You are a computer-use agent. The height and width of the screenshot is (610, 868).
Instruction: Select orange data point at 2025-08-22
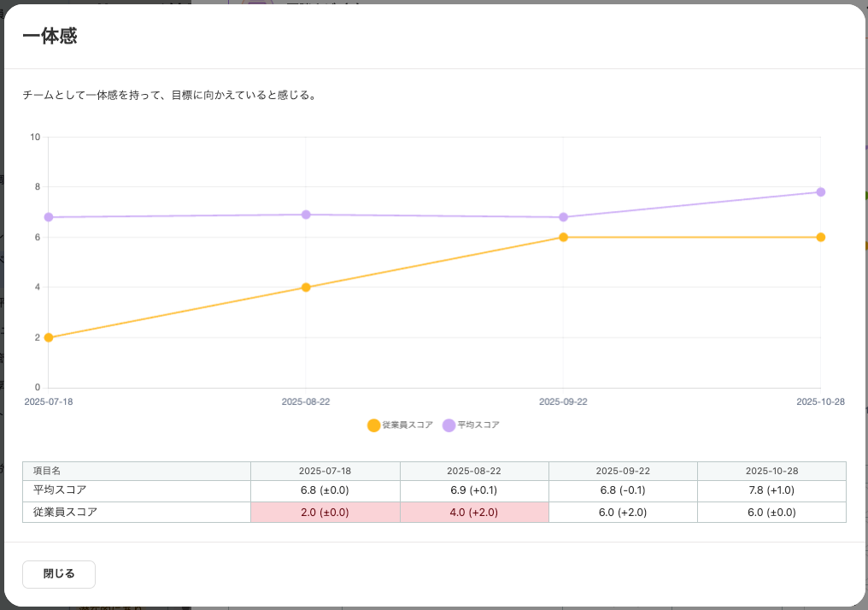[306, 287]
